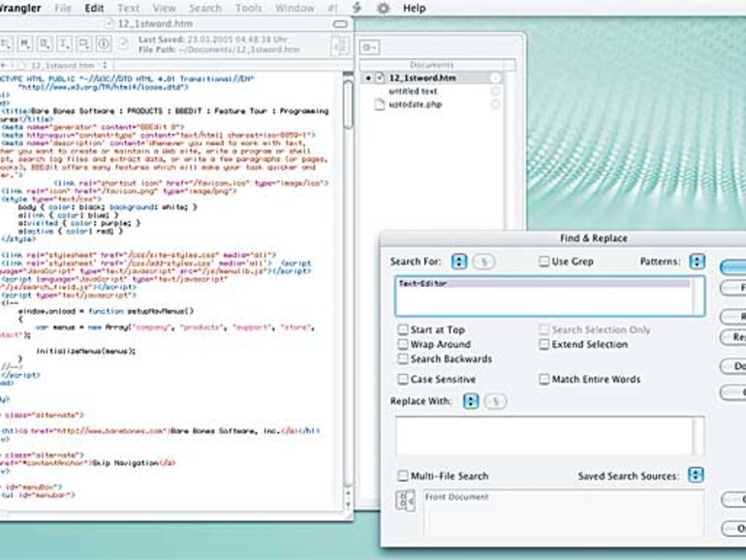
Task: Open the Edit menu
Action: [94, 8]
